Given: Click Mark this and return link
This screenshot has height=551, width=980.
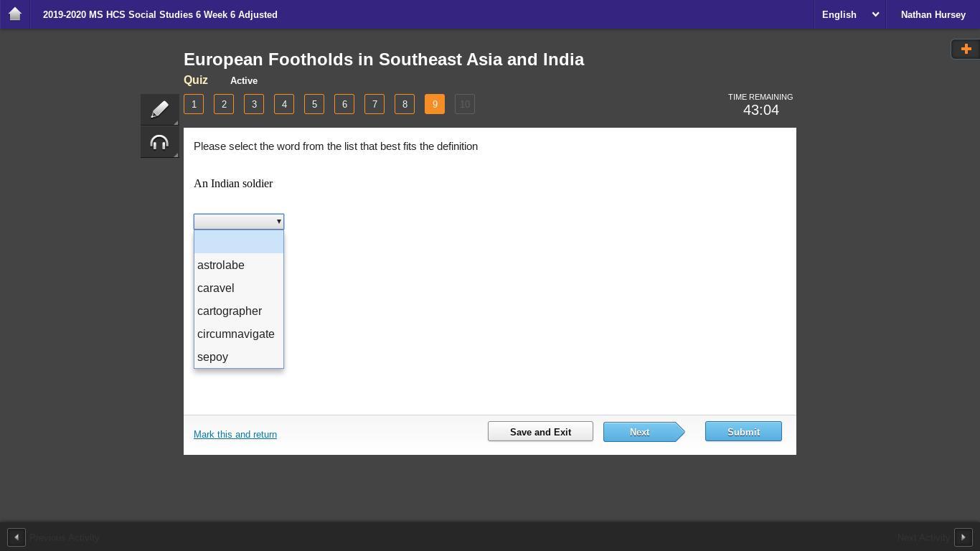Looking at the screenshot, I should (235, 435).
